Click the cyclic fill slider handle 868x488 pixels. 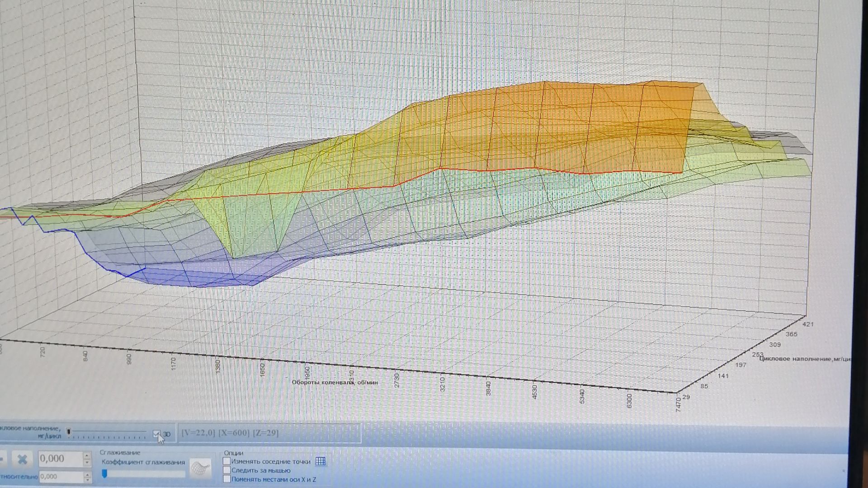tap(69, 432)
